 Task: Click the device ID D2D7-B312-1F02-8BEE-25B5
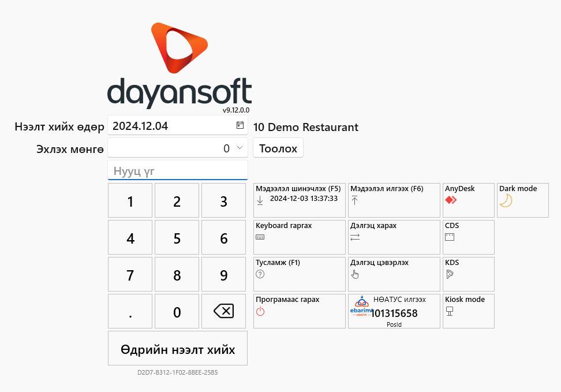click(177, 372)
